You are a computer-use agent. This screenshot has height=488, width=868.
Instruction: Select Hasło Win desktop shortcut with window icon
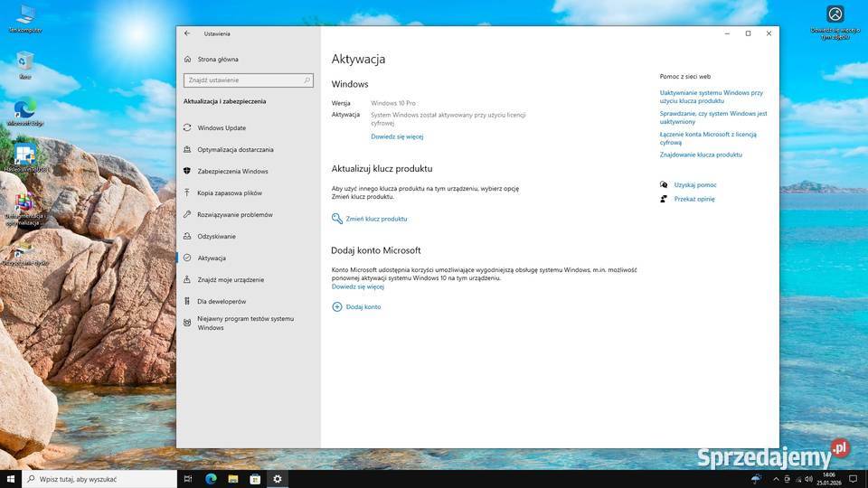click(25, 159)
